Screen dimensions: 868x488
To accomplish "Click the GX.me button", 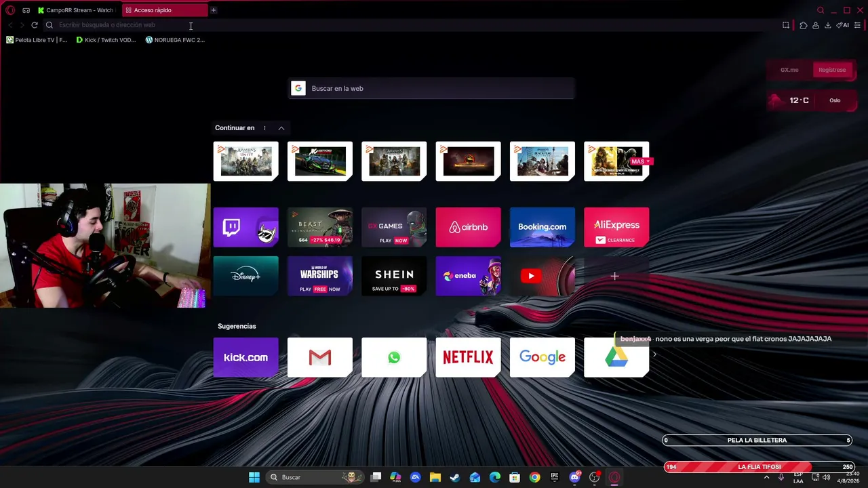I will 789,70.
